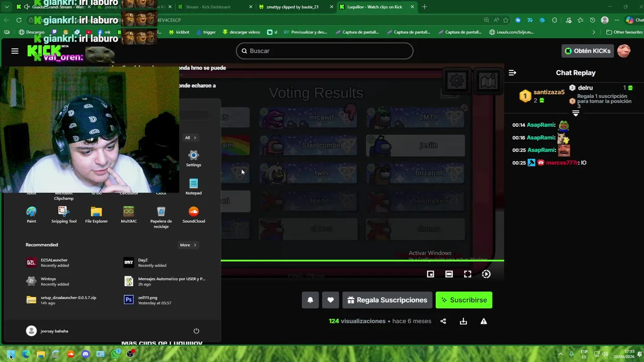Viewport: 644px width, 362px height.
Task: Toggle theater mode on the video player
Action: coord(449,274)
